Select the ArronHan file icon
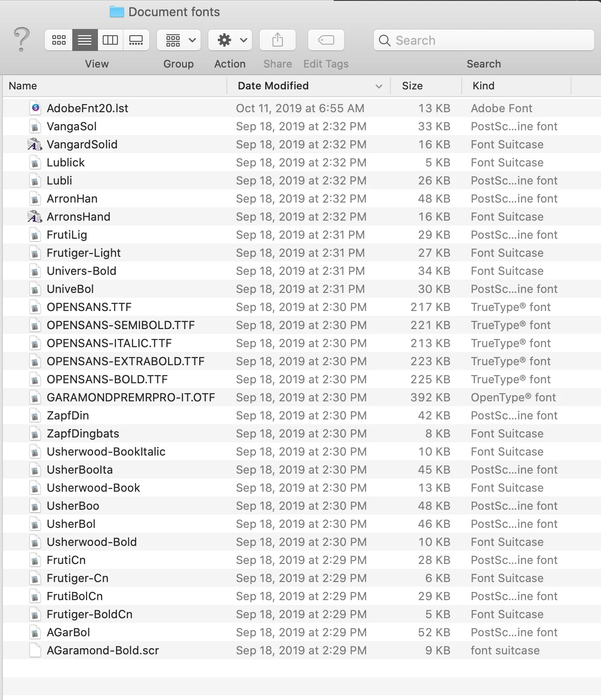This screenshot has width=601, height=700. coord(35,198)
